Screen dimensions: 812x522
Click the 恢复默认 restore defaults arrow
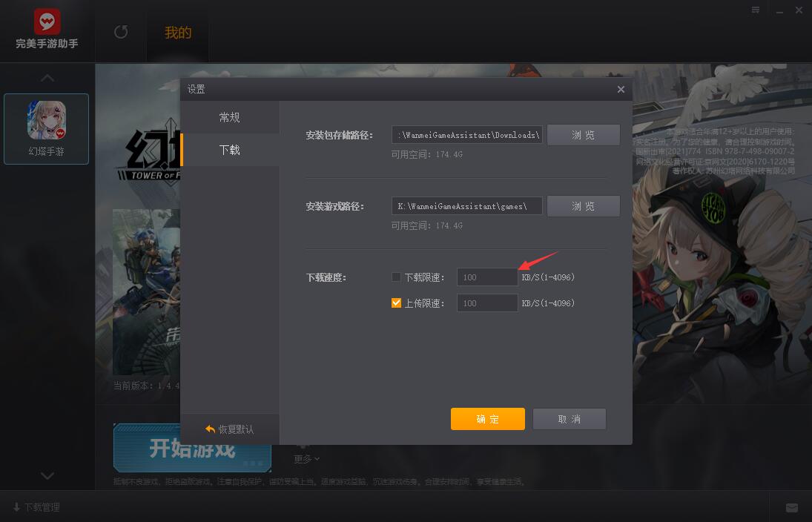tap(210, 429)
